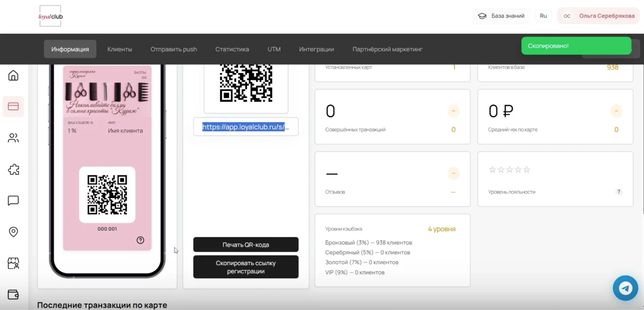644x310 pixels.
Task: Click the Последние транзакции по карте heading
Action: pos(102,305)
